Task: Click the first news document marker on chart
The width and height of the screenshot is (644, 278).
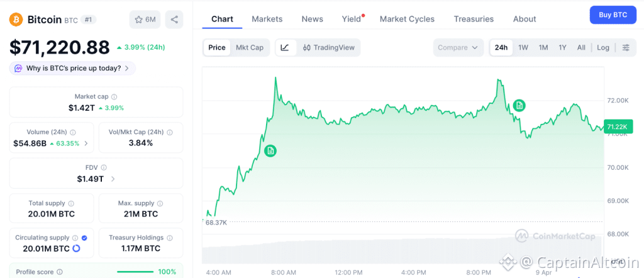Action: [x=270, y=150]
